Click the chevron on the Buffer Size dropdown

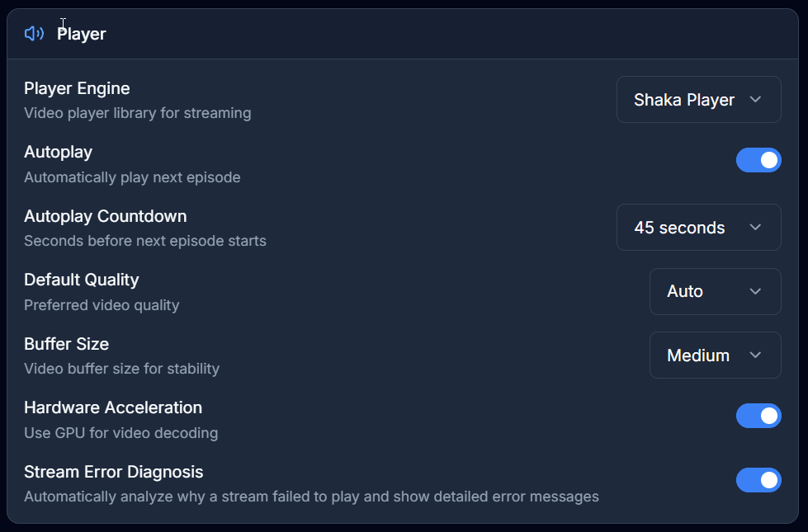[x=754, y=355]
